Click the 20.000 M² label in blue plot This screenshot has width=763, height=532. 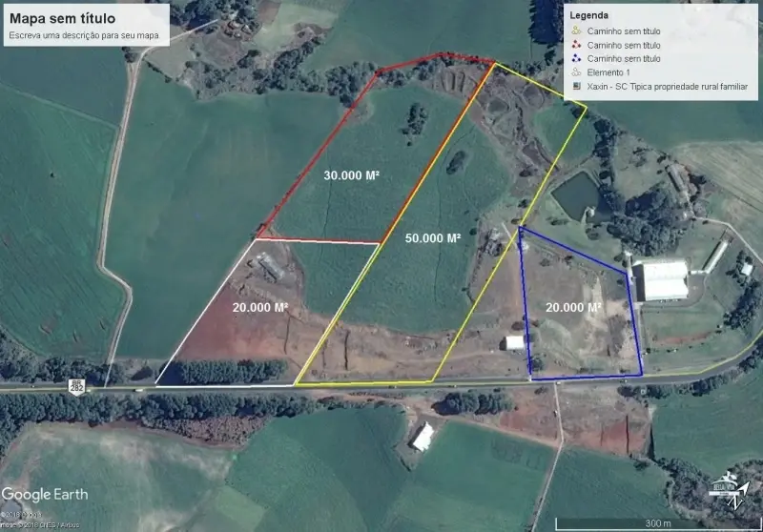573,307
